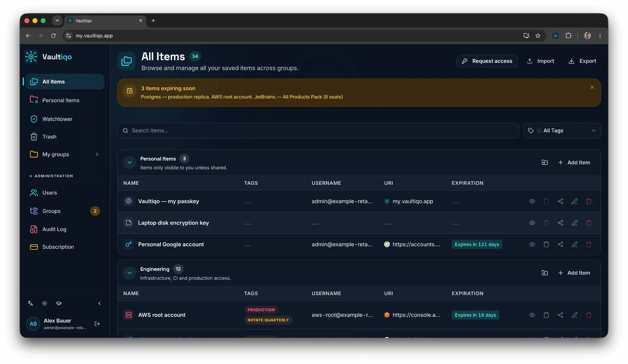Edit the Vaultiqo — my passkey item
This screenshot has width=628, height=364.
(x=574, y=201)
